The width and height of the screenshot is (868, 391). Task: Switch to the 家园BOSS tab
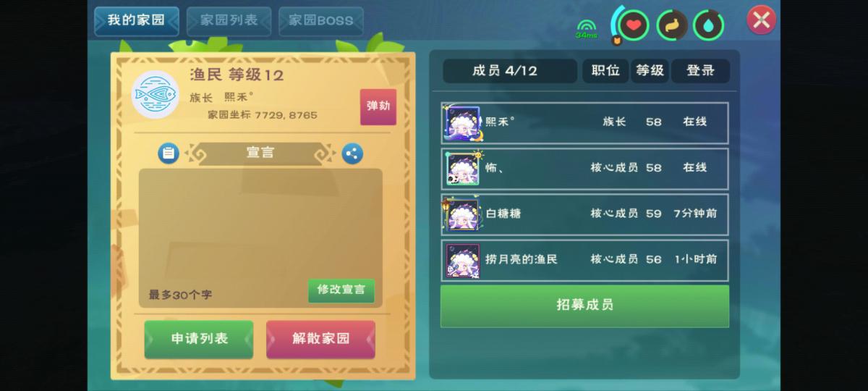click(321, 21)
